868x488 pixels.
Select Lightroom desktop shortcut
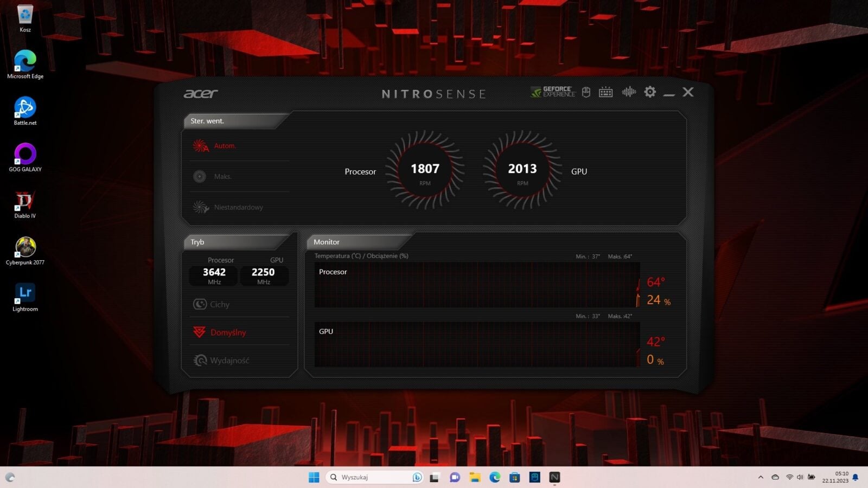pos(25,298)
